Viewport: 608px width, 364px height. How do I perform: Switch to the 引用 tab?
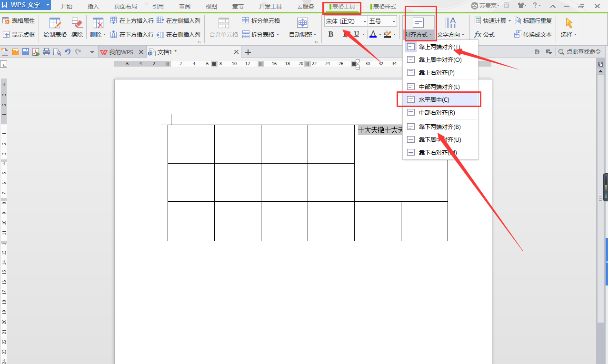tap(158, 7)
